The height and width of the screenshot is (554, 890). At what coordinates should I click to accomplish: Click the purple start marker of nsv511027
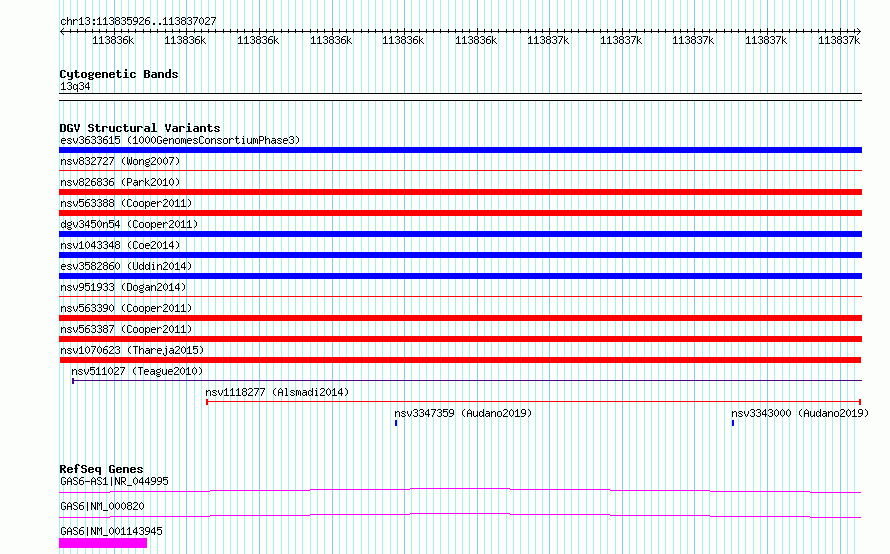tap(73, 381)
